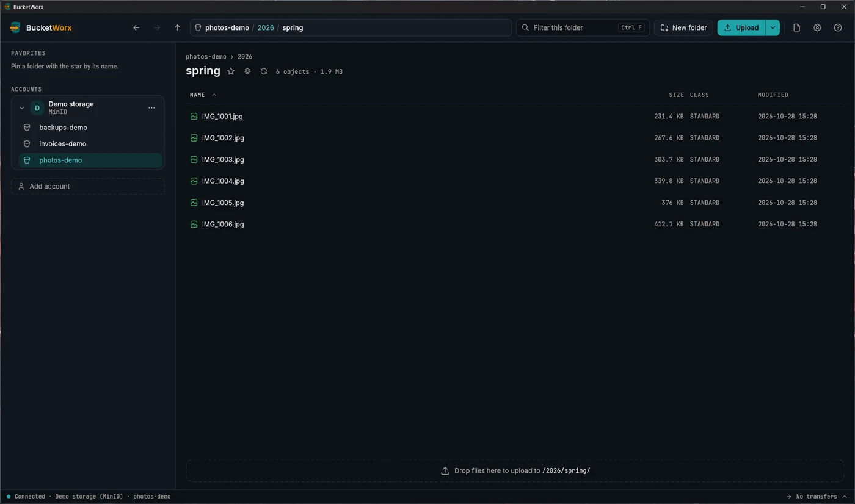This screenshot has height=504, width=855.
Task: Click 2026 in the breadcrumb above spring
Action: coord(245,56)
